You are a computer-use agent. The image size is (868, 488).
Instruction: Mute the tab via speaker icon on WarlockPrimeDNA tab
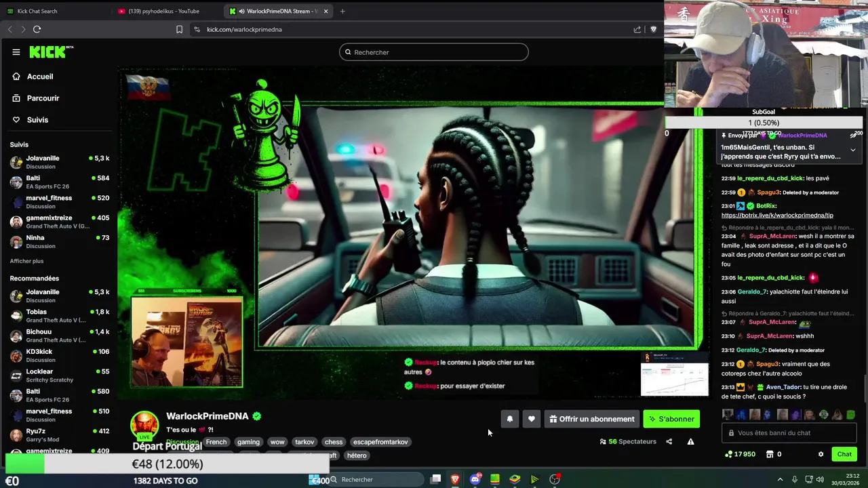coord(242,11)
